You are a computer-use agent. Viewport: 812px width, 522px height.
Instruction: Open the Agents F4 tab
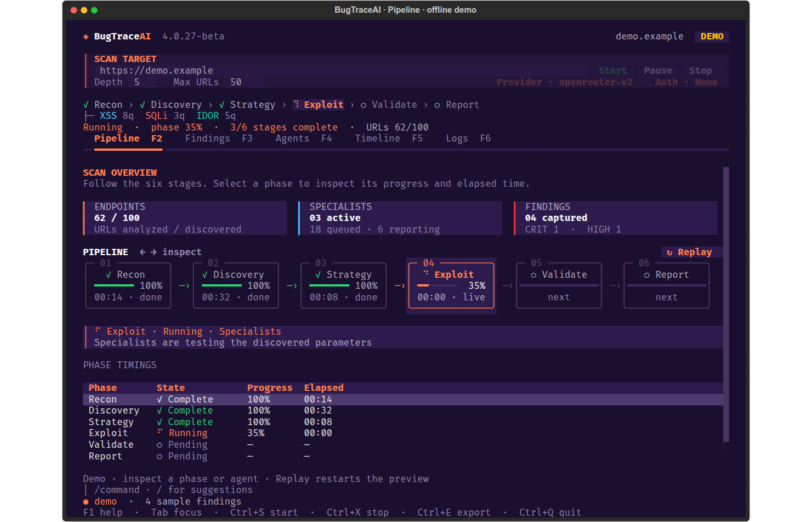(304, 139)
